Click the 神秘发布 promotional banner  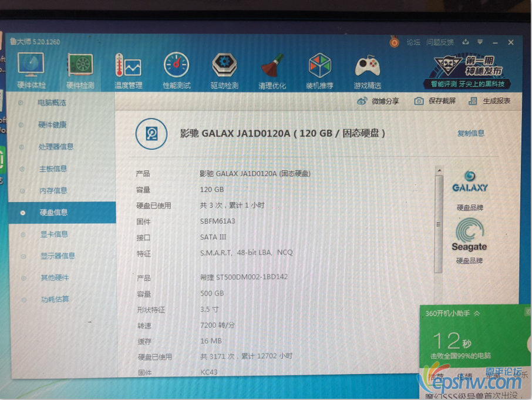(x=468, y=70)
